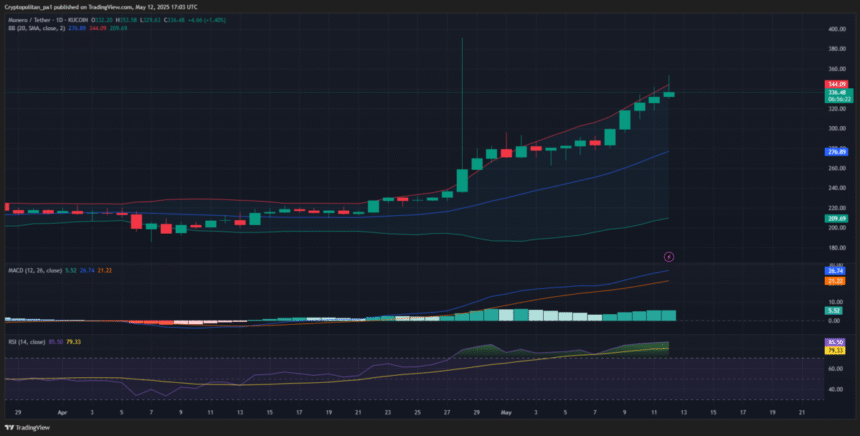860x436 pixels.
Task: Click the orange 21.22 signal value tag
Action: tap(835, 281)
